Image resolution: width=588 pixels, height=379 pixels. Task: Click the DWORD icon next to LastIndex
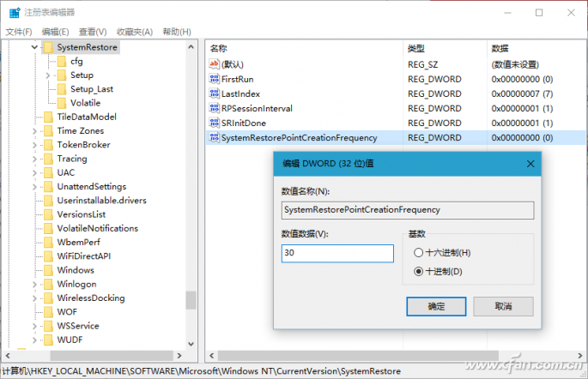tap(214, 93)
